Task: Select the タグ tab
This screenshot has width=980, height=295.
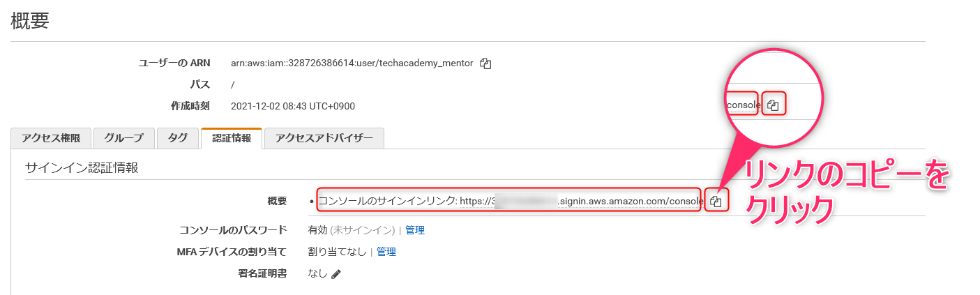Action: [177, 138]
